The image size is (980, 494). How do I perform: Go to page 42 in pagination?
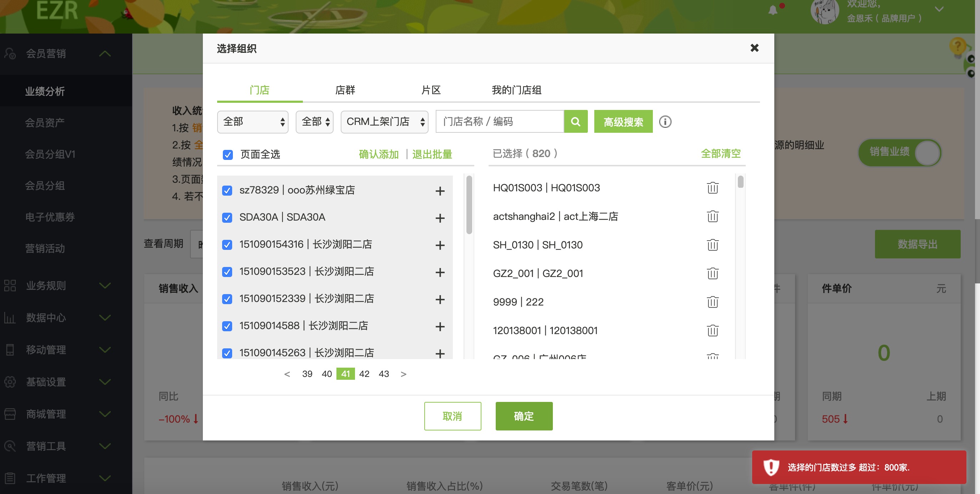coord(364,374)
